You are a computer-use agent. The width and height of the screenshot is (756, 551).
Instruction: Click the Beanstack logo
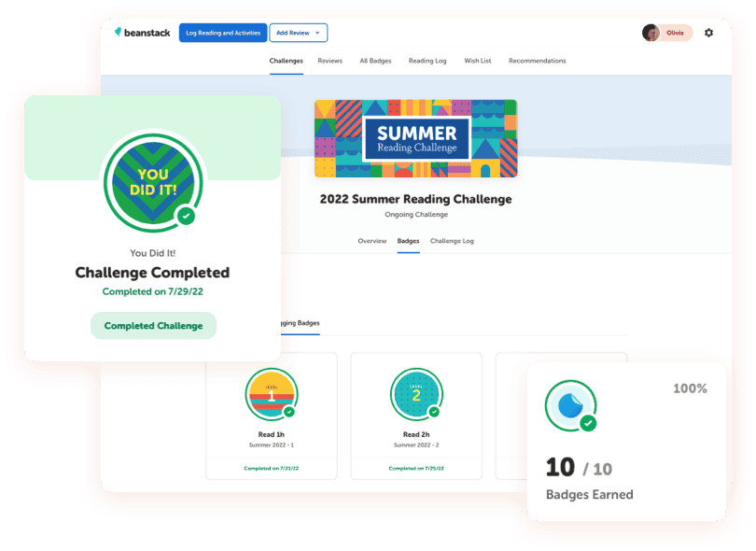142,33
